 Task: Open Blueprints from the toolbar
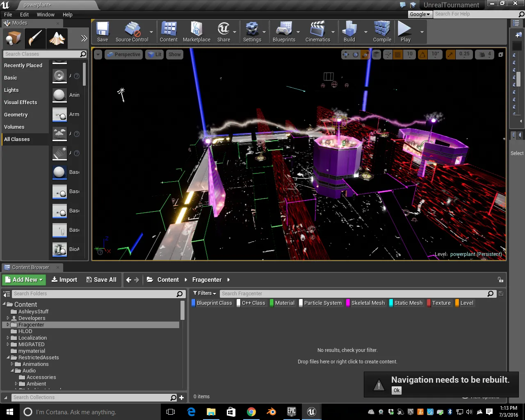click(284, 32)
